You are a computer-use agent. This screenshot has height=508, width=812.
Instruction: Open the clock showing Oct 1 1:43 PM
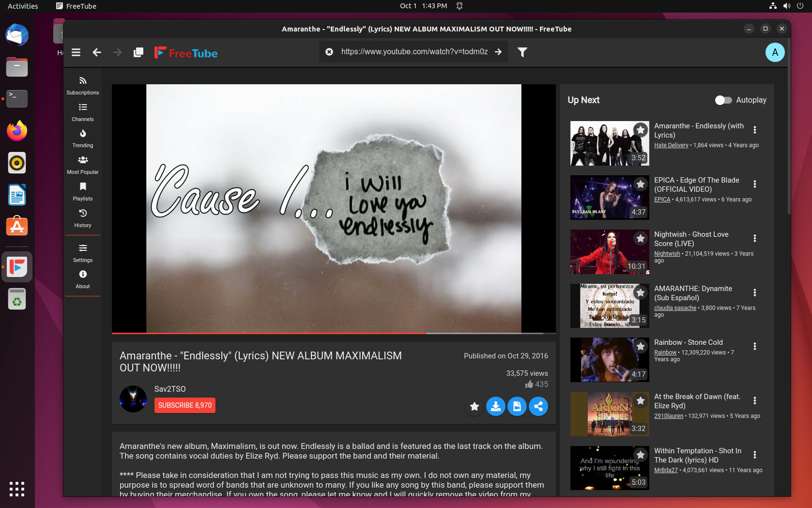[423, 6]
